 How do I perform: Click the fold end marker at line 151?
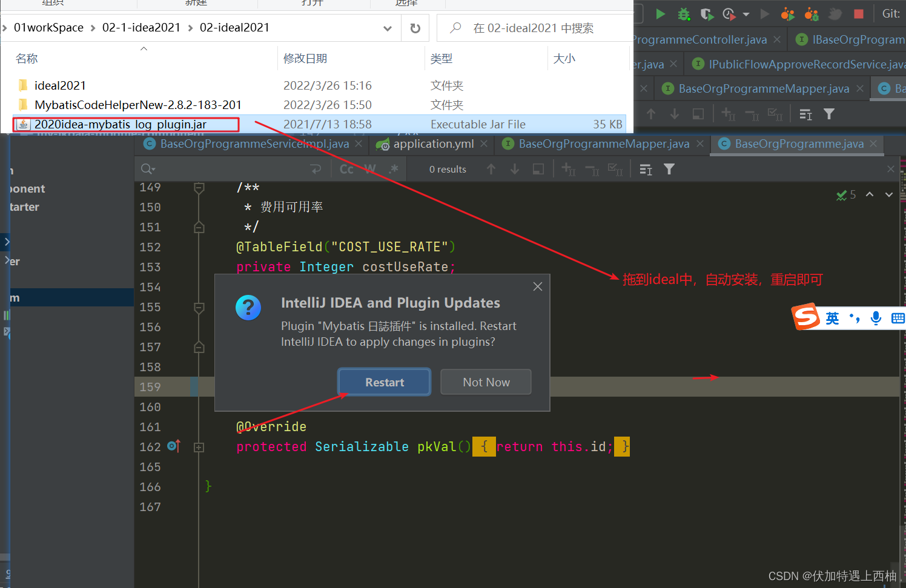pos(199,227)
